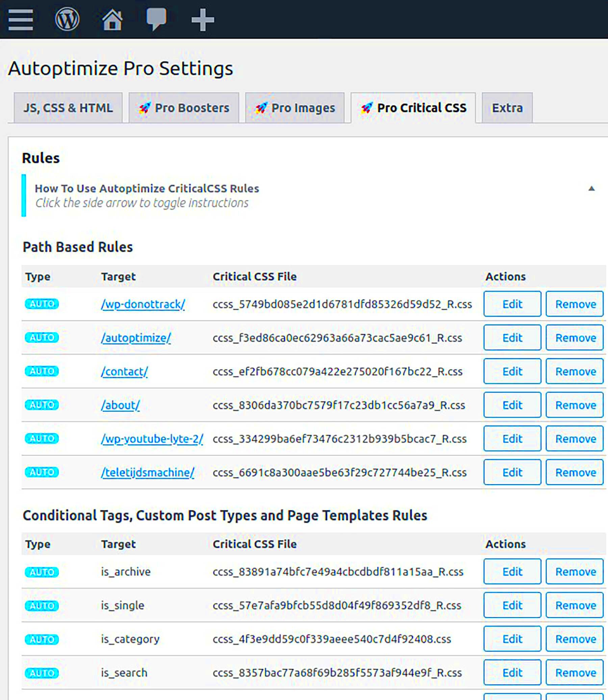Click the is_category target text
The height and width of the screenshot is (700, 608).
(x=130, y=639)
